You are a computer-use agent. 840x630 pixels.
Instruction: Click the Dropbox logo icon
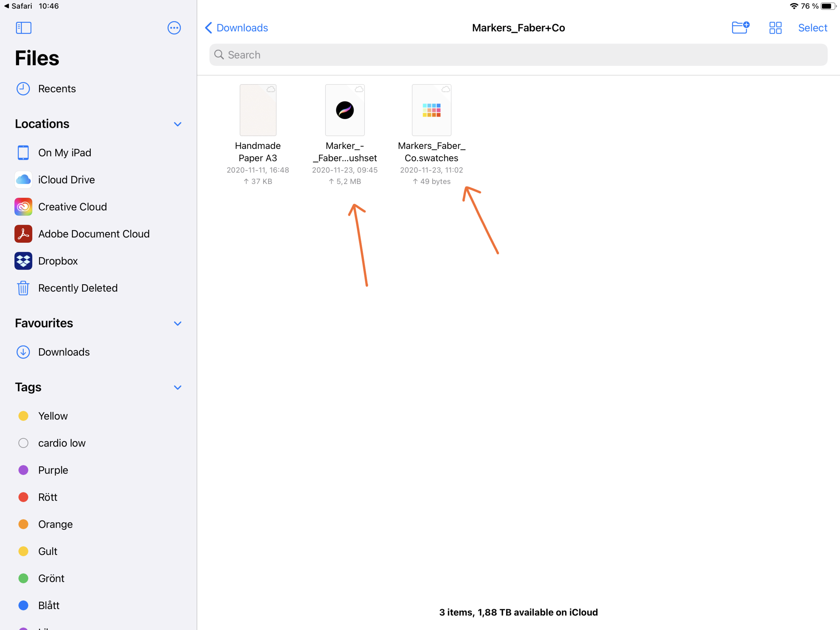click(23, 261)
